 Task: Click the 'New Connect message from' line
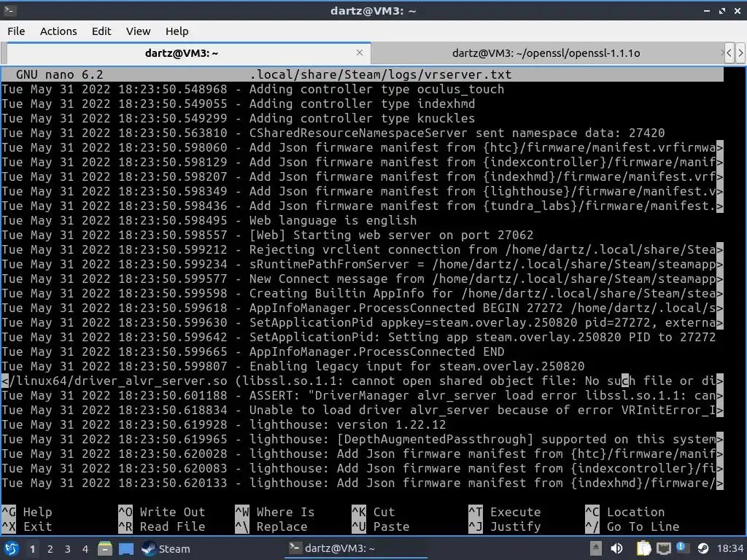(x=362, y=279)
